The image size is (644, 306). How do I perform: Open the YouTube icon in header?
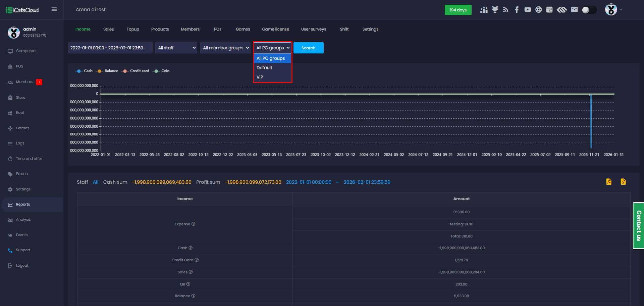tap(528, 10)
